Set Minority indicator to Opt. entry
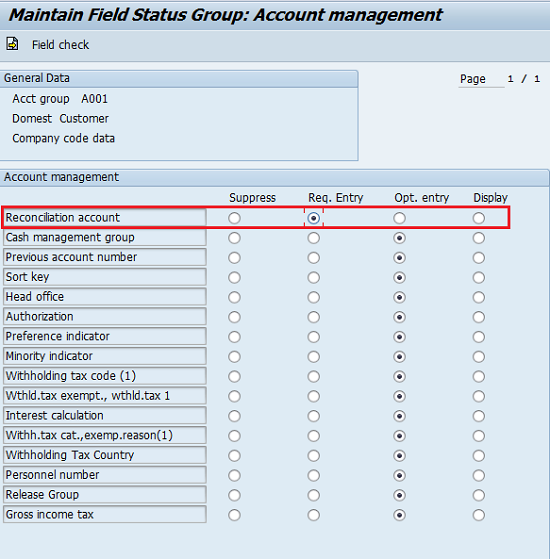 click(x=400, y=357)
